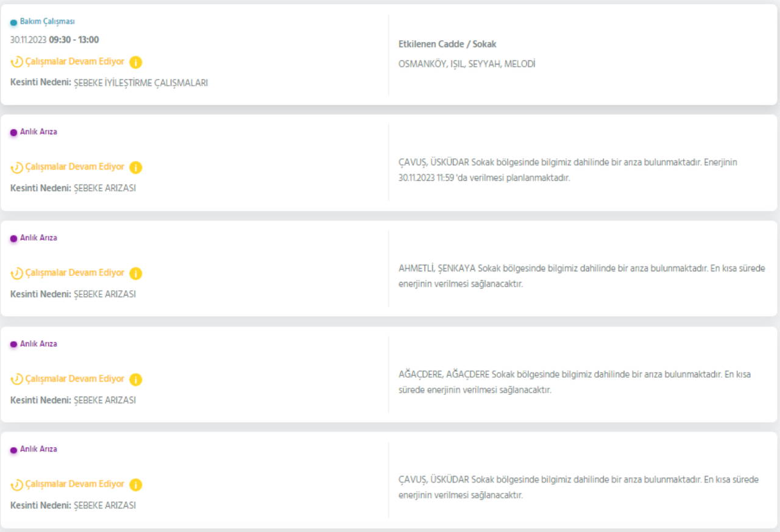Click the clock status icon in the AĞAÇDERE card
The width and height of the screenshot is (780, 532).
tap(16, 380)
